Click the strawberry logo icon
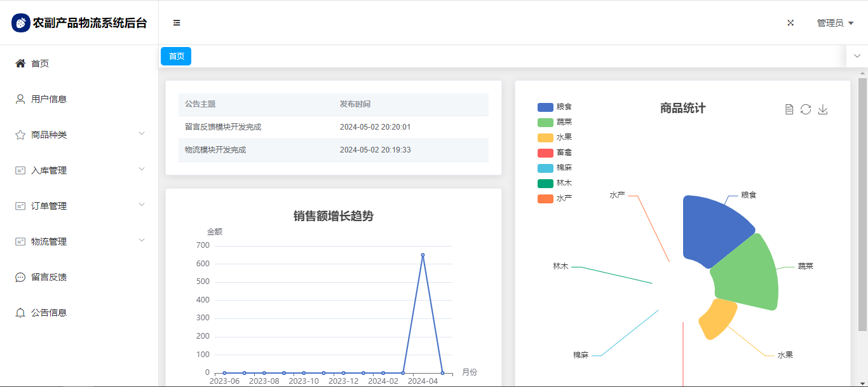The image size is (868, 387). 21,23
